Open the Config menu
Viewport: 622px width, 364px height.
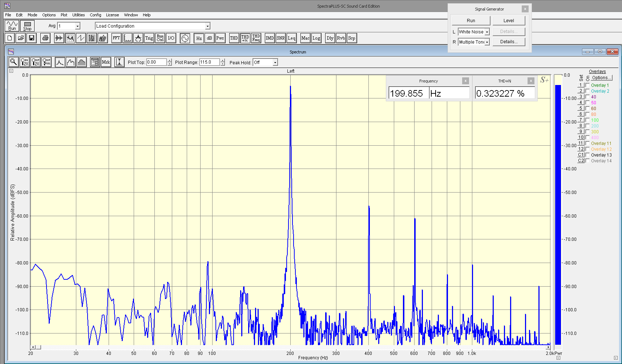coord(96,15)
